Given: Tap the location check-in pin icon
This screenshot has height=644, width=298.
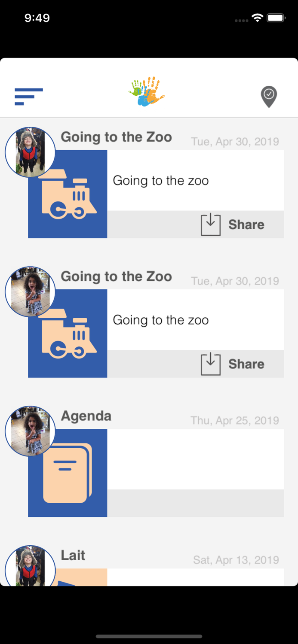Looking at the screenshot, I should (269, 97).
